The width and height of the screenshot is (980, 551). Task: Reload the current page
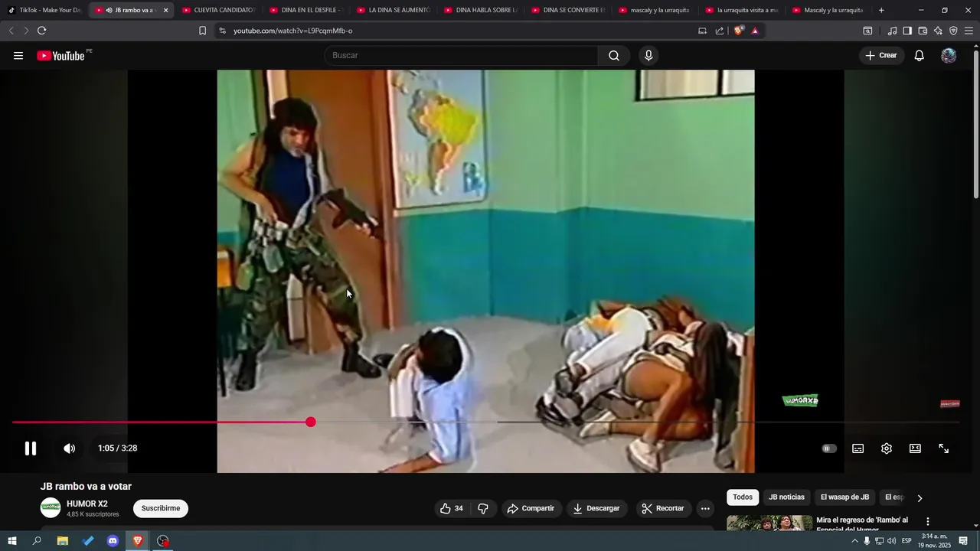(41, 31)
